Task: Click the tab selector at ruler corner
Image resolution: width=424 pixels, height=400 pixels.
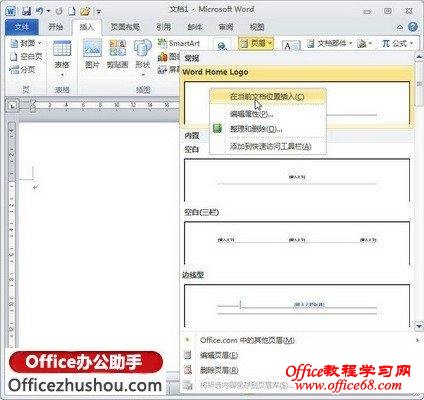Action: click(x=12, y=106)
